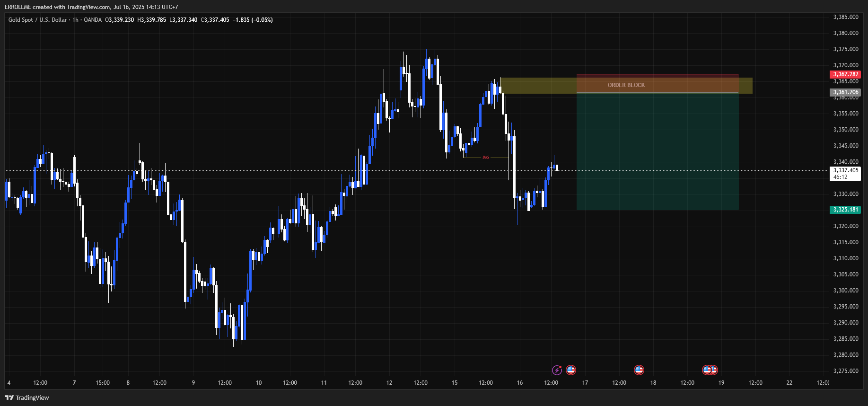Screen dimensions: 868x406
Task: Click the high value H3,339.785
Action: pyautogui.click(x=151, y=20)
